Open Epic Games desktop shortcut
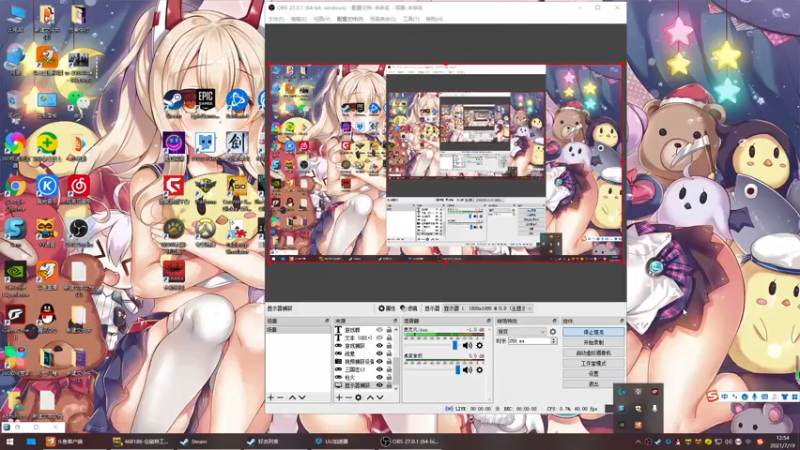The height and width of the screenshot is (450, 800). [x=205, y=104]
